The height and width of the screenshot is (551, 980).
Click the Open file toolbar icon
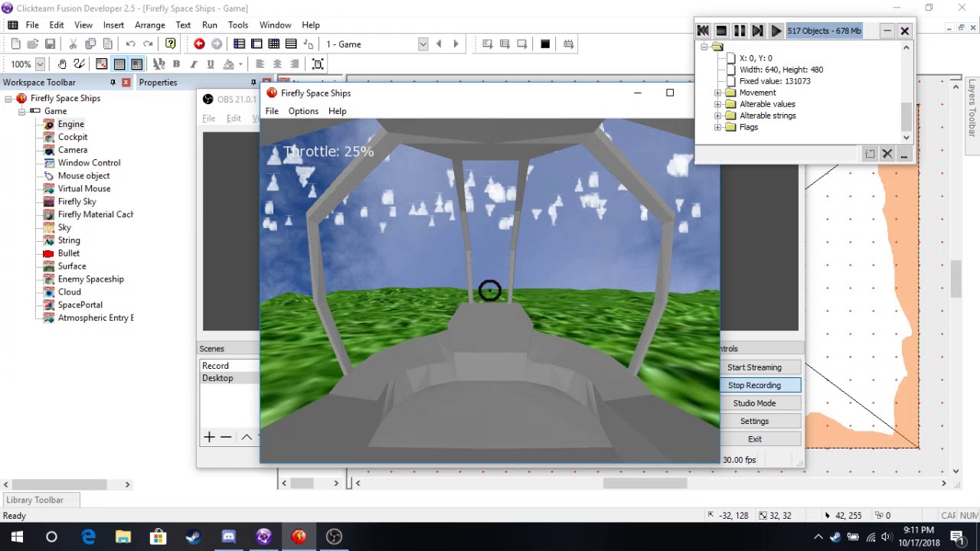tap(33, 44)
